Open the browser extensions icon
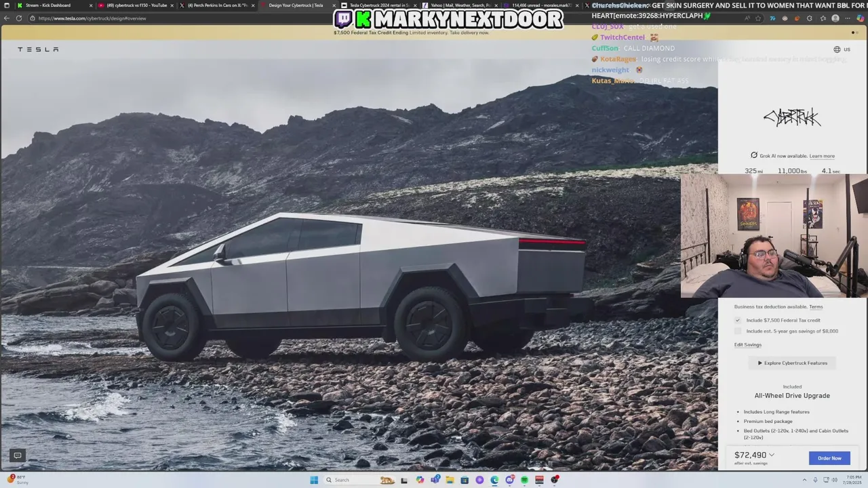 coord(810,18)
